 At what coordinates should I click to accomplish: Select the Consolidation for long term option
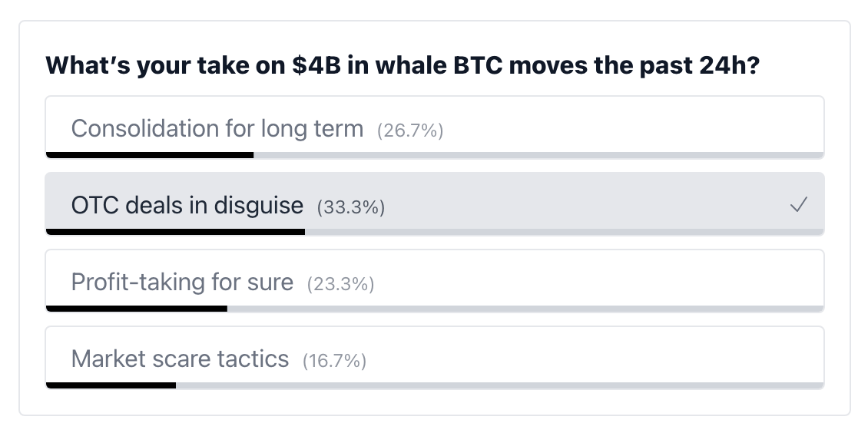[435, 127]
